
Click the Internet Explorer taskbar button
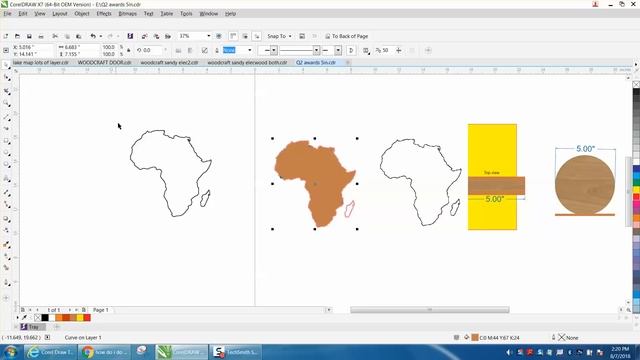click(x=50, y=352)
